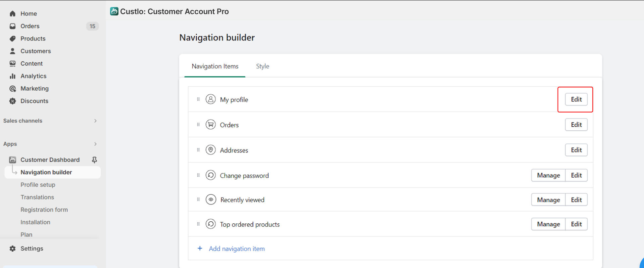Click the Orders inbox icon in sidebar

pos(13,26)
